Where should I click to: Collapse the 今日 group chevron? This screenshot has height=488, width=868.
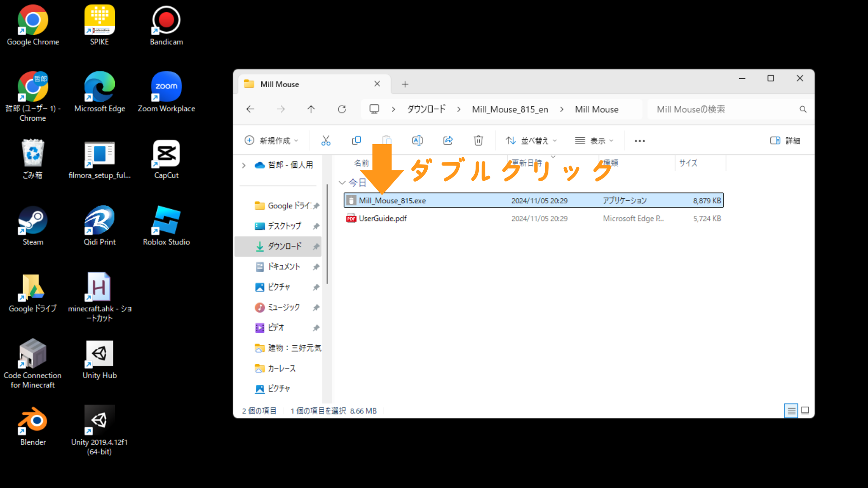[x=342, y=183]
